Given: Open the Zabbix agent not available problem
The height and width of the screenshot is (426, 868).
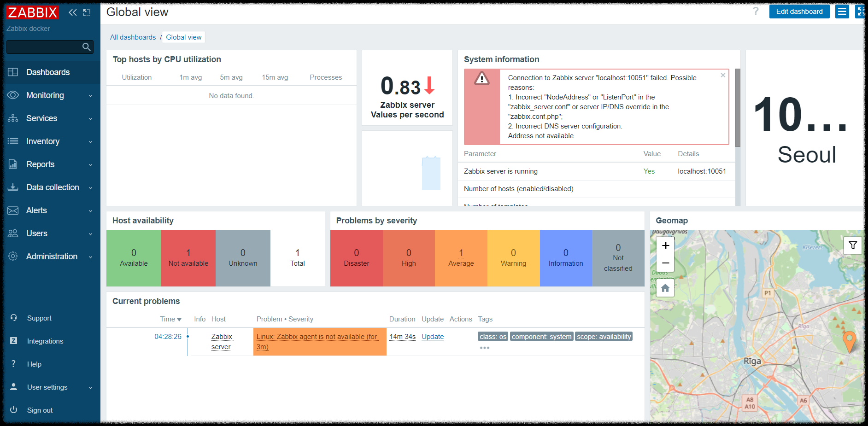Looking at the screenshot, I should coord(317,342).
